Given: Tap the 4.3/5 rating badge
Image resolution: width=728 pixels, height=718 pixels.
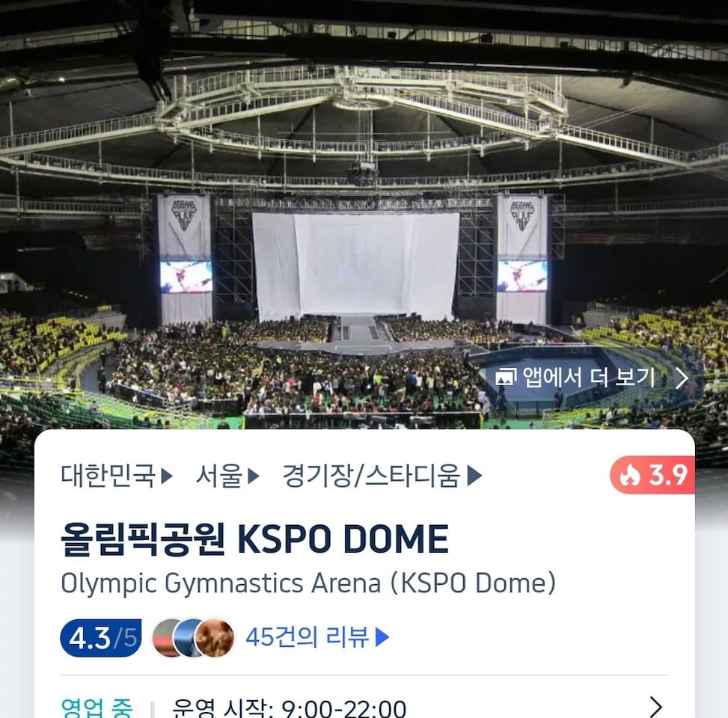Looking at the screenshot, I should (x=101, y=638).
